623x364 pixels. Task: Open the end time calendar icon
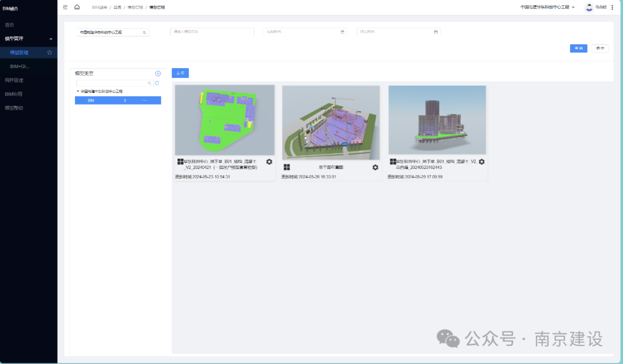[x=436, y=32]
